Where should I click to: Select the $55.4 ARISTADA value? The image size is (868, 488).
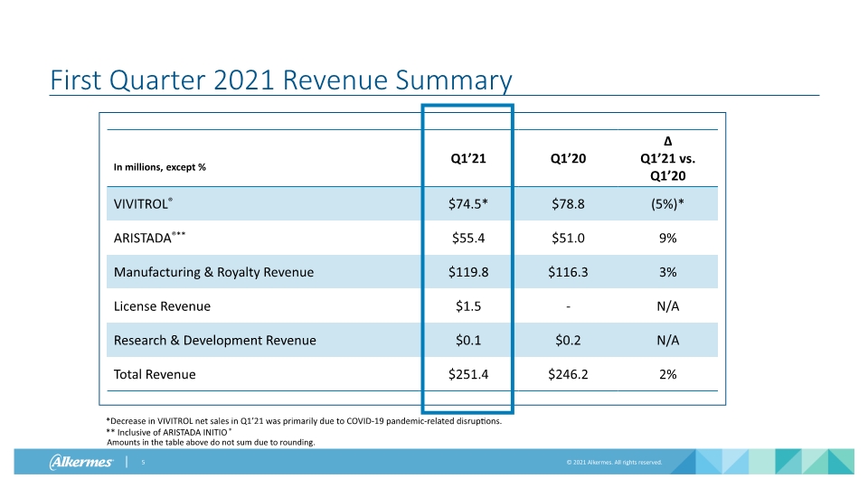click(x=467, y=238)
